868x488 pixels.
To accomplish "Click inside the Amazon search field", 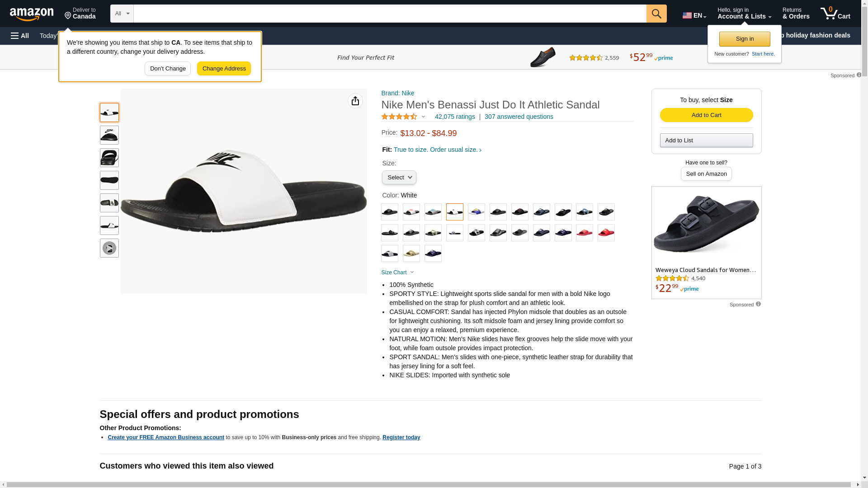I will point(390,14).
